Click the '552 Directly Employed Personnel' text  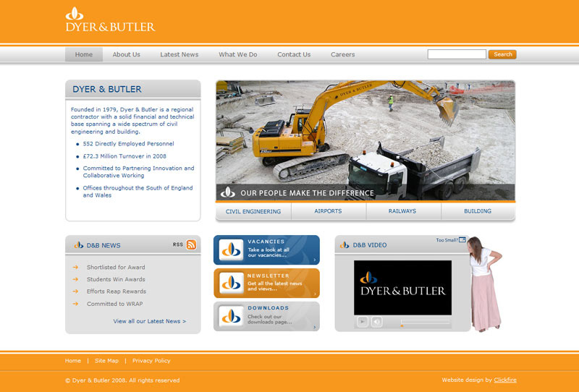pos(129,144)
